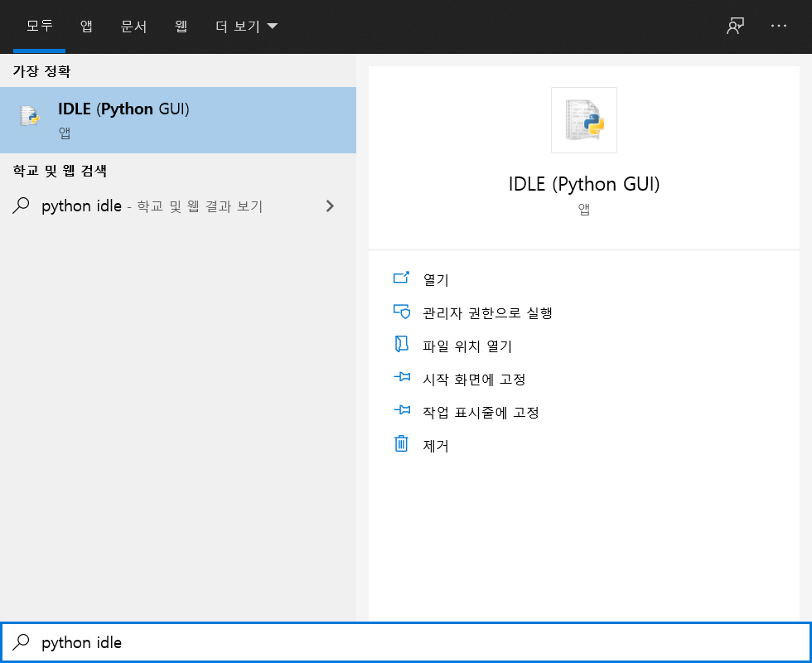Open the feedback icon at top right

(x=734, y=26)
